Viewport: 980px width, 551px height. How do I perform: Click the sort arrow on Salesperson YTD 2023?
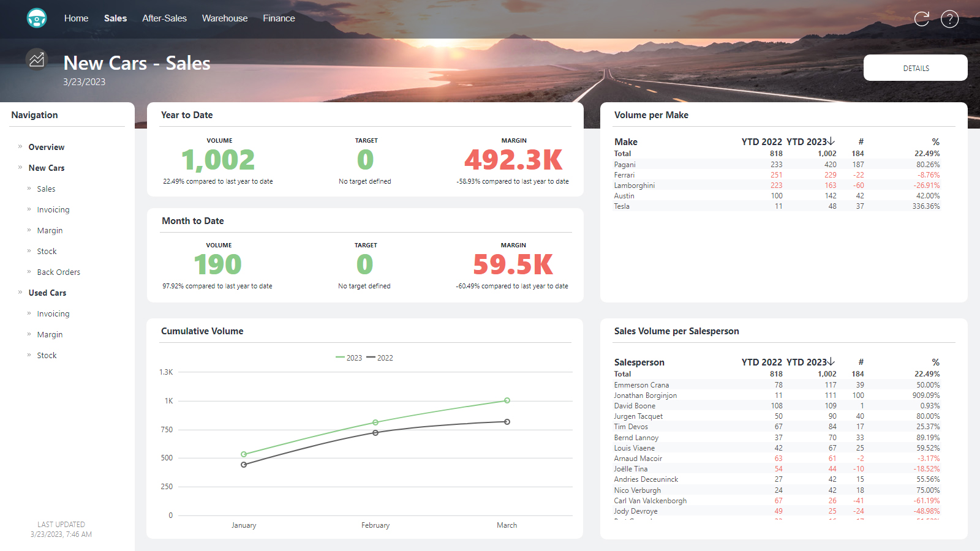click(831, 362)
